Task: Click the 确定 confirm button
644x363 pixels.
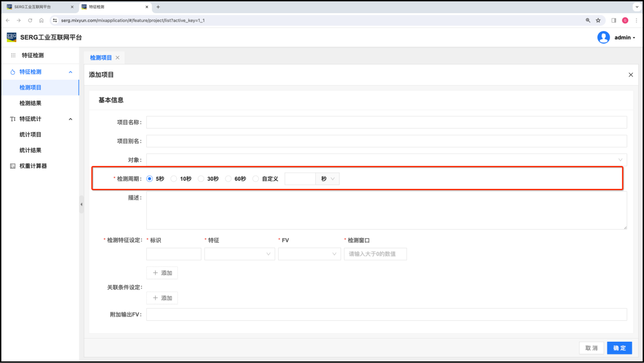Action: click(619, 348)
